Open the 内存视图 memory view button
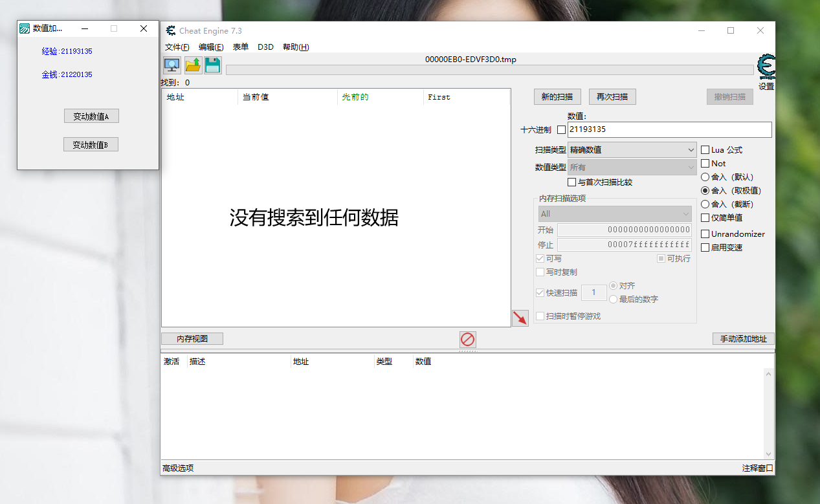Viewport: 820px width, 504px height. point(192,339)
